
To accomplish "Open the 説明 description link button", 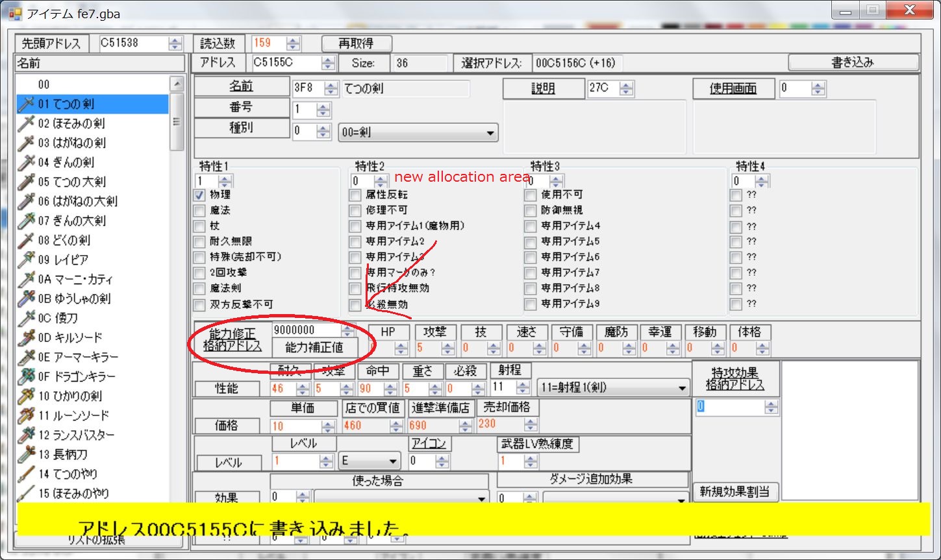I will pos(542,88).
